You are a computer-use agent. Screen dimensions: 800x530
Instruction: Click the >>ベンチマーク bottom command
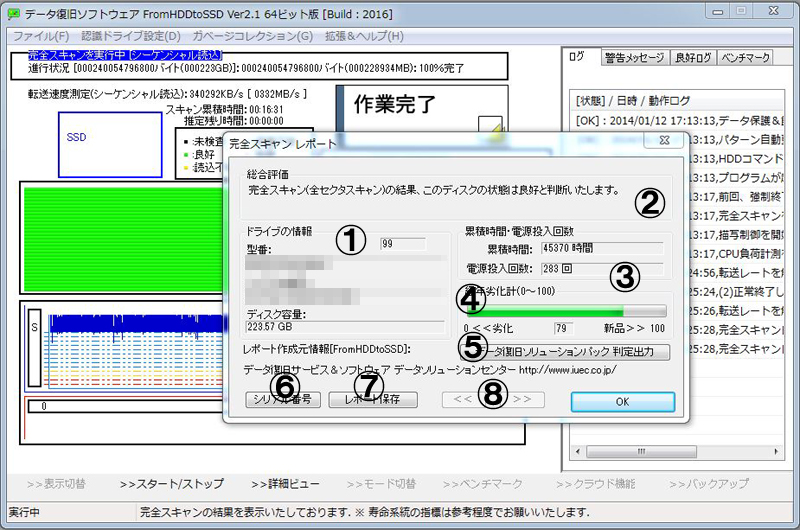(483, 484)
